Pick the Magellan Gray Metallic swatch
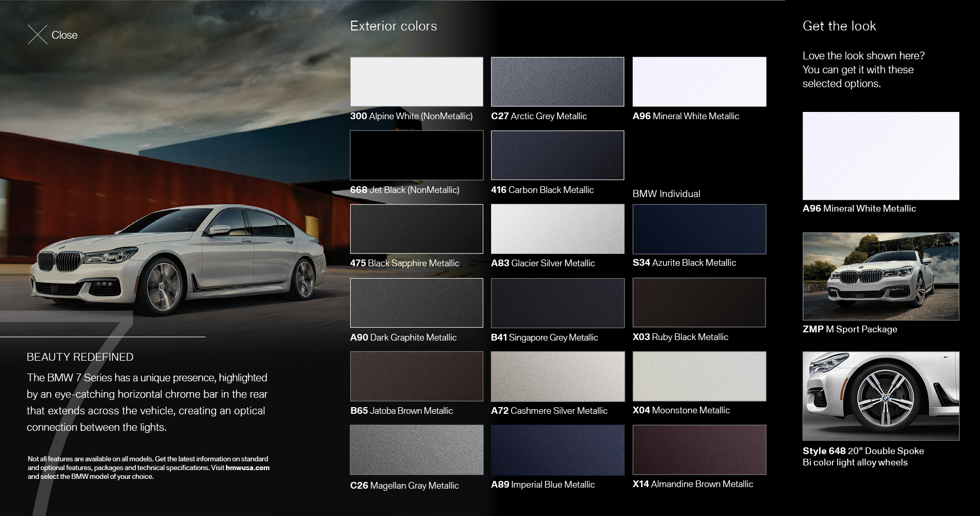The width and height of the screenshot is (980, 516). [x=417, y=450]
